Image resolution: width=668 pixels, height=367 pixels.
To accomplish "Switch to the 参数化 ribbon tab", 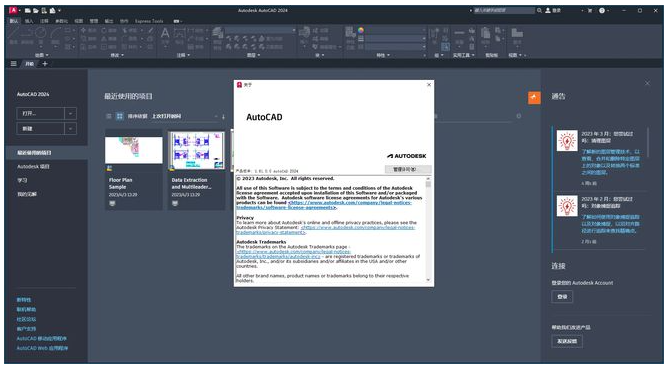I will click(x=61, y=21).
